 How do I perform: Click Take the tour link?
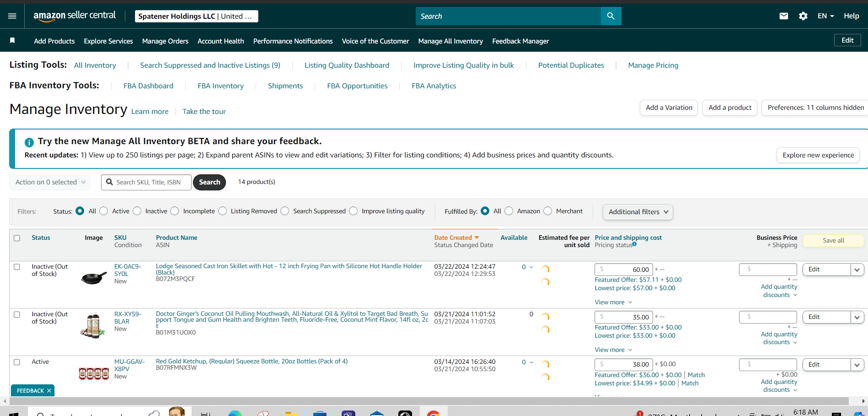[x=204, y=112]
